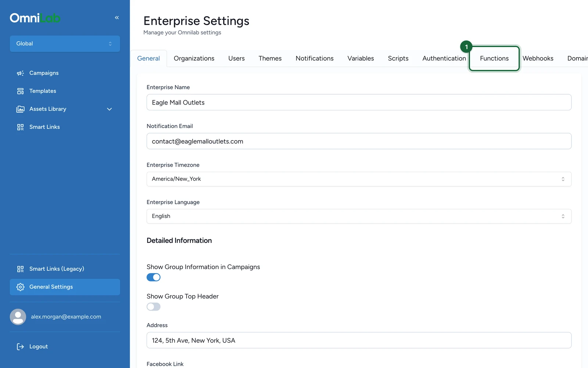Image resolution: width=588 pixels, height=368 pixels.
Task: Click the Smart Links QR icon
Action: click(x=20, y=127)
